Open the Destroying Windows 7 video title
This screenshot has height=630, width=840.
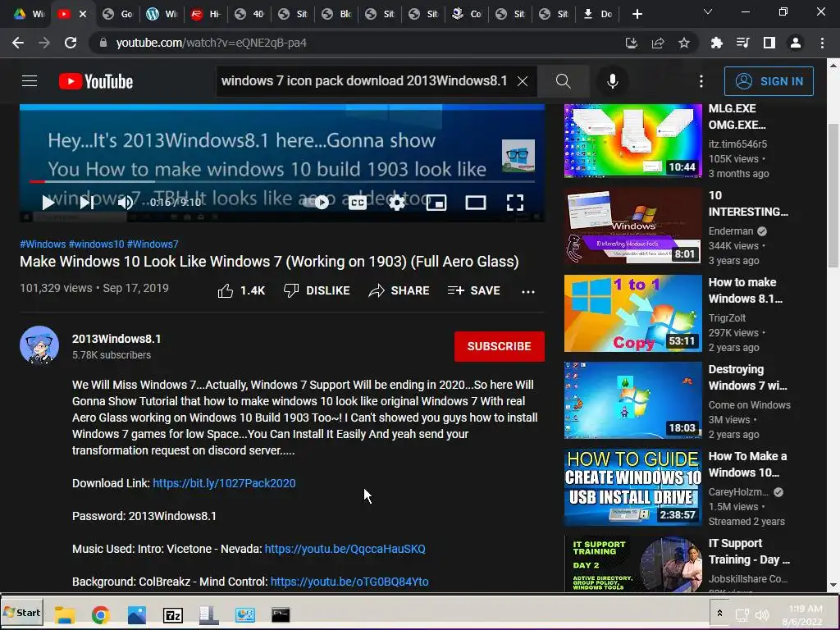click(747, 377)
